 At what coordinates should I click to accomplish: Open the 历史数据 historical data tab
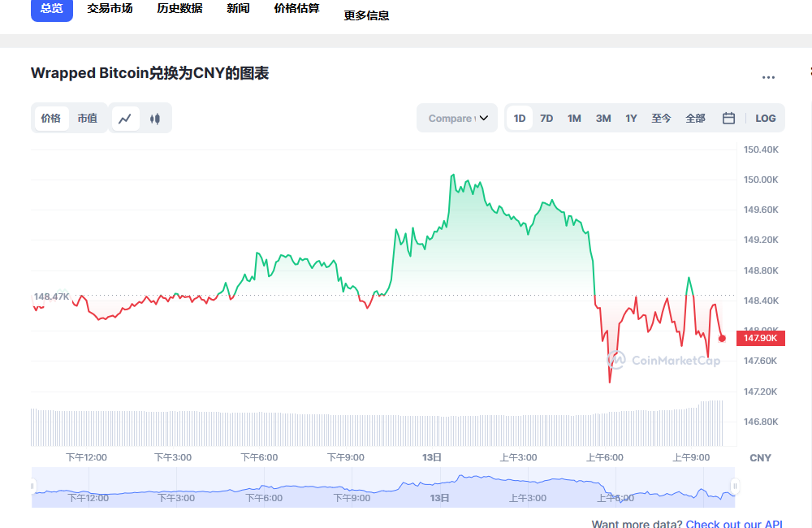[179, 8]
